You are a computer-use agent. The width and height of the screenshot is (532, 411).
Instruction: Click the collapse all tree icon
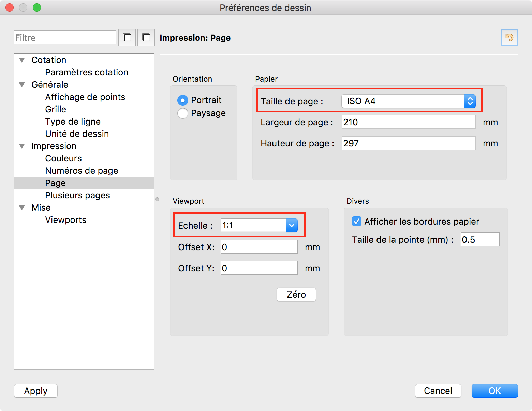[x=146, y=38]
